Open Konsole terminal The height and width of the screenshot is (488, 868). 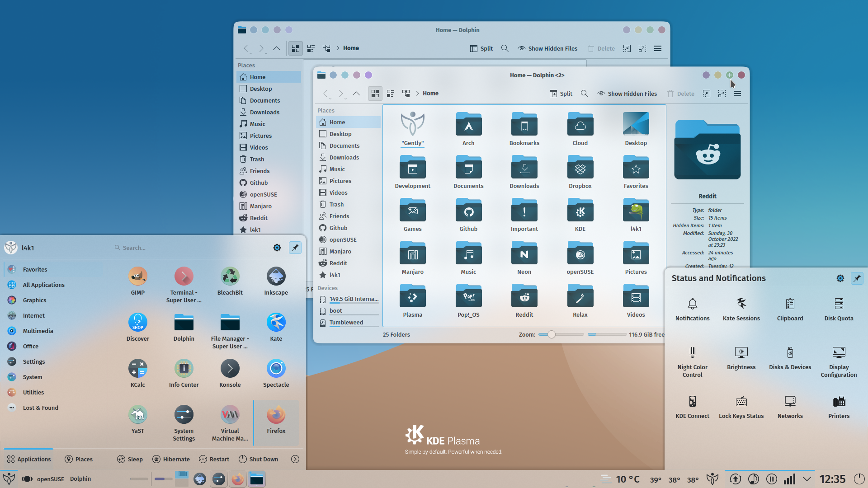(230, 373)
